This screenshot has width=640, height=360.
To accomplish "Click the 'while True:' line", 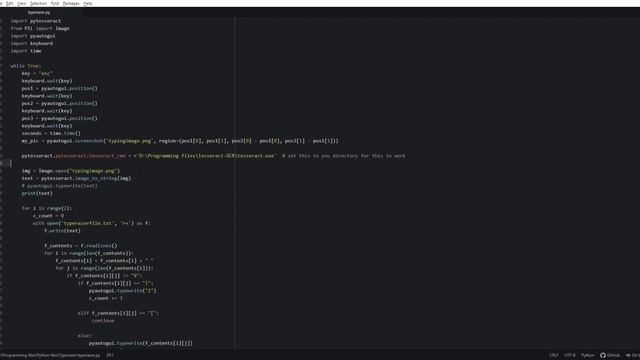I will pyautogui.click(x=26, y=66).
